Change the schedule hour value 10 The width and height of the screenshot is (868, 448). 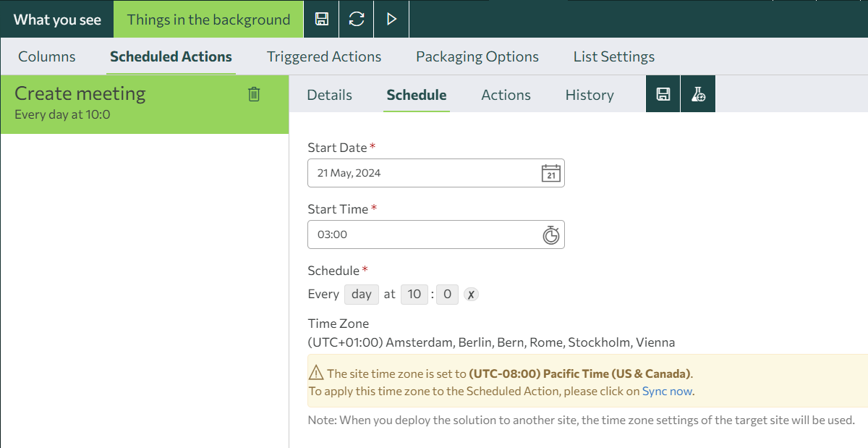[414, 294]
